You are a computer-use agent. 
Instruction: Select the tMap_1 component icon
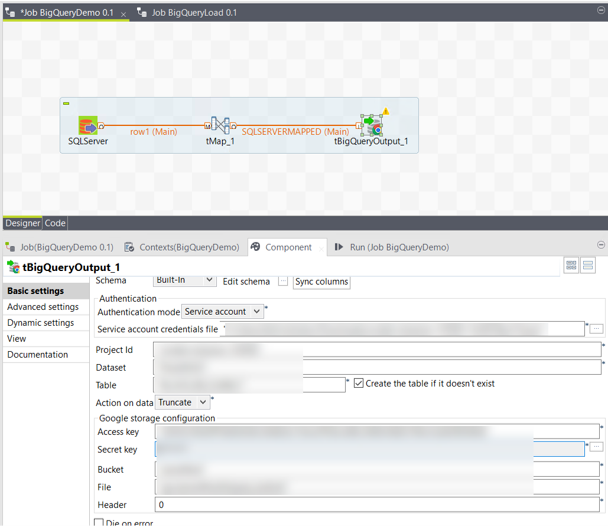(220, 125)
